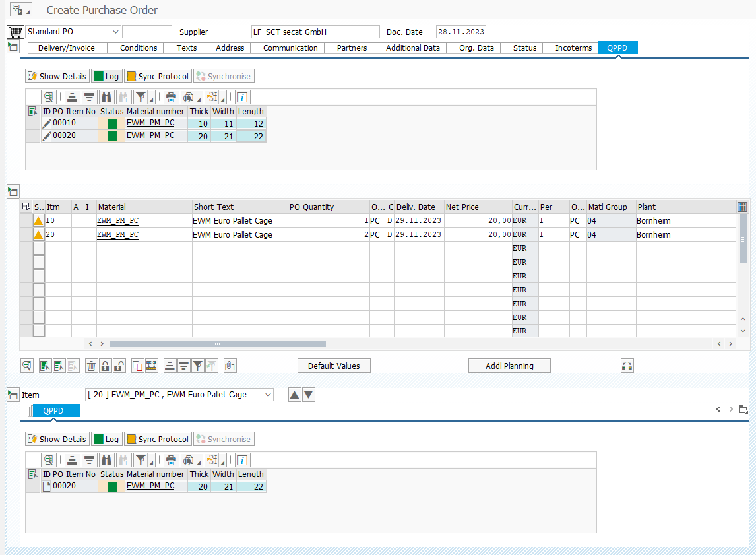Open the Incoterms tab
Image resolution: width=756 pixels, height=555 pixels.
573,48
